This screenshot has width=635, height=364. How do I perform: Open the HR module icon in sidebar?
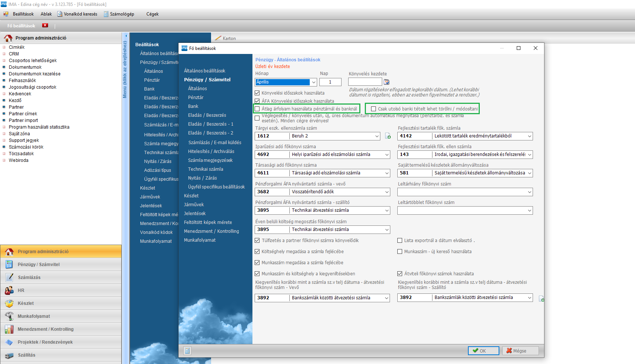point(9,290)
